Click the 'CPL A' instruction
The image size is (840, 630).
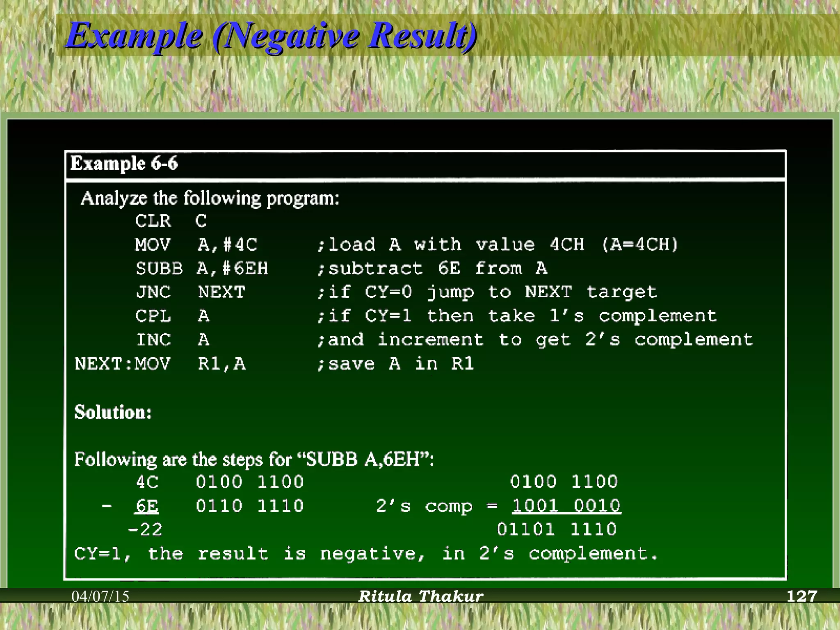172,316
